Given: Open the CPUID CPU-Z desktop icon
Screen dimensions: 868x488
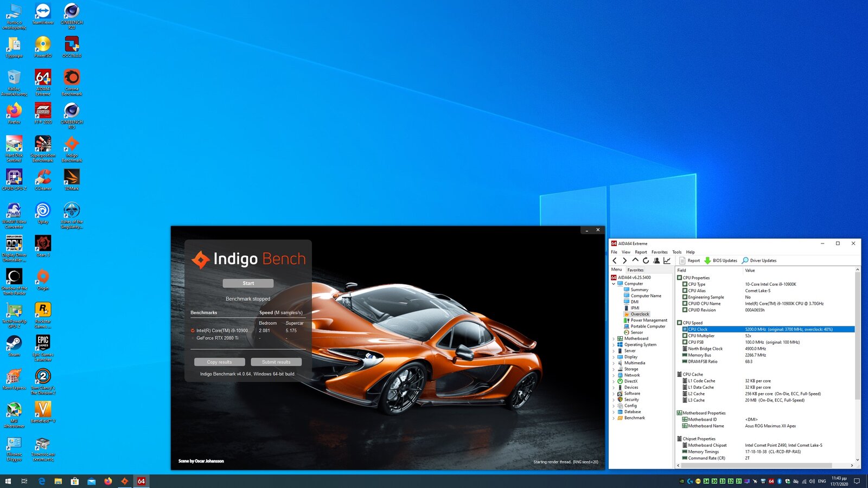Looking at the screenshot, I should coord(14,179).
